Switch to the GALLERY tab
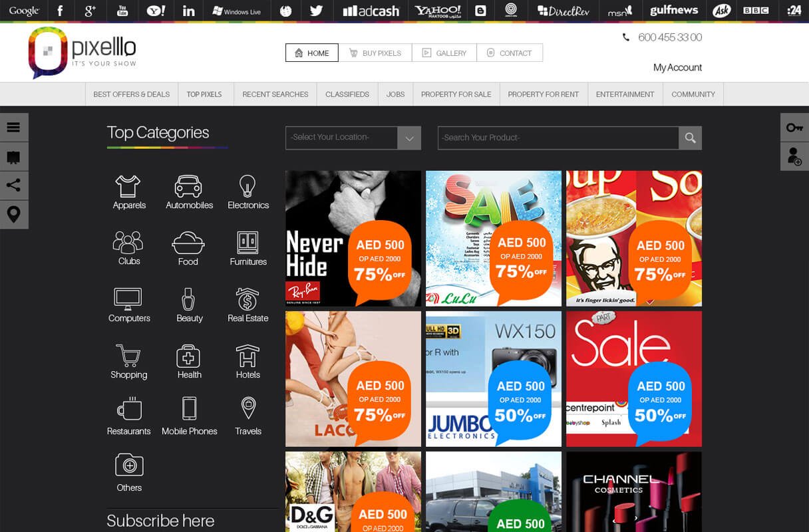Viewport: 809px width, 532px height. [x=444, y=53]
